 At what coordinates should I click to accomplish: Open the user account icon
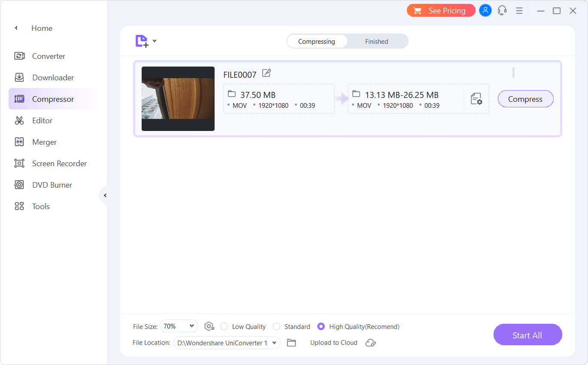click(485, 11)
